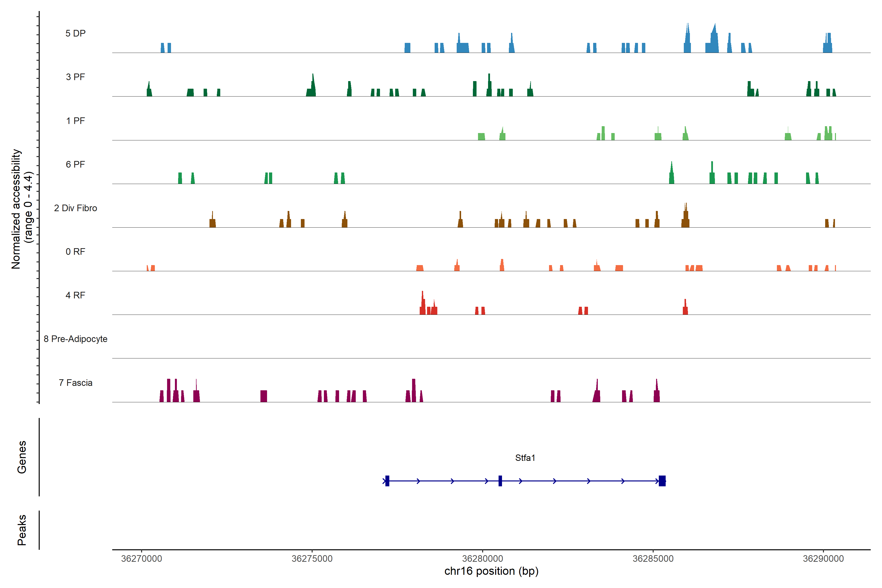Viewport: 882px width, 588px height.
Task: Click the 36290000 x-axis tick label
Action: point(823,558)
